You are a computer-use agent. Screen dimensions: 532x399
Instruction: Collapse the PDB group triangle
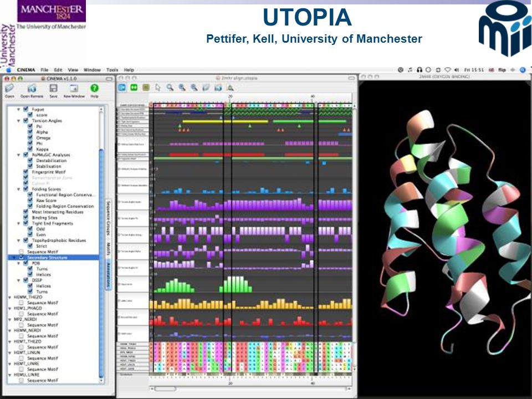point(19,263)
